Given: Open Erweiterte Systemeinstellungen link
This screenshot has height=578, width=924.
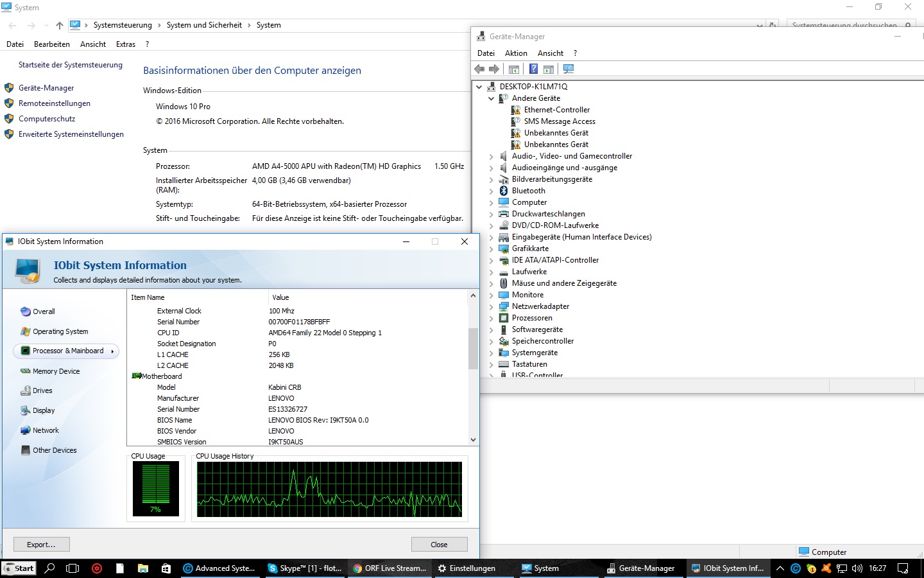Looking at the screenshot, I should (71, 134).
